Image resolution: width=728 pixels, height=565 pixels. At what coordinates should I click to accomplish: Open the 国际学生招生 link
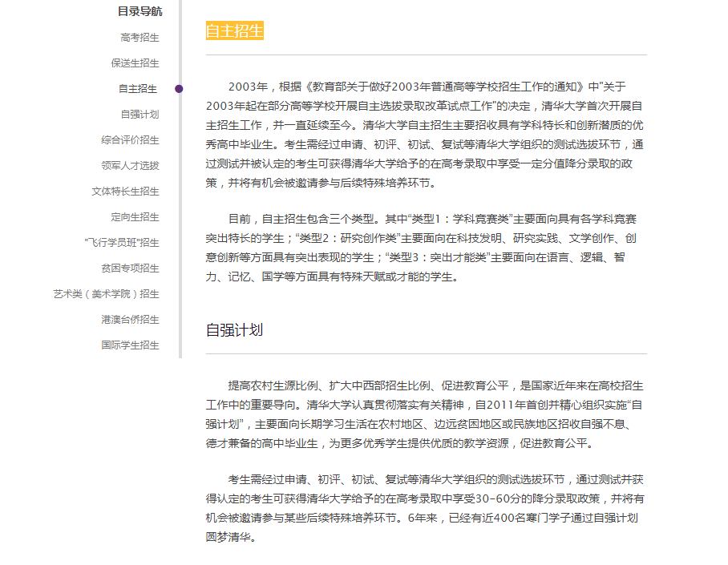pyautogui.click(x=130, y=345)
